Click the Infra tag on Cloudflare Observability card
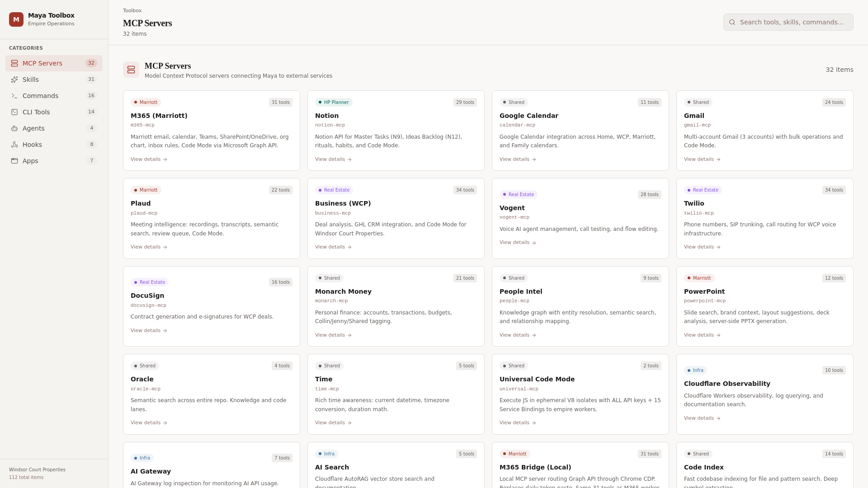 point(695,371)
